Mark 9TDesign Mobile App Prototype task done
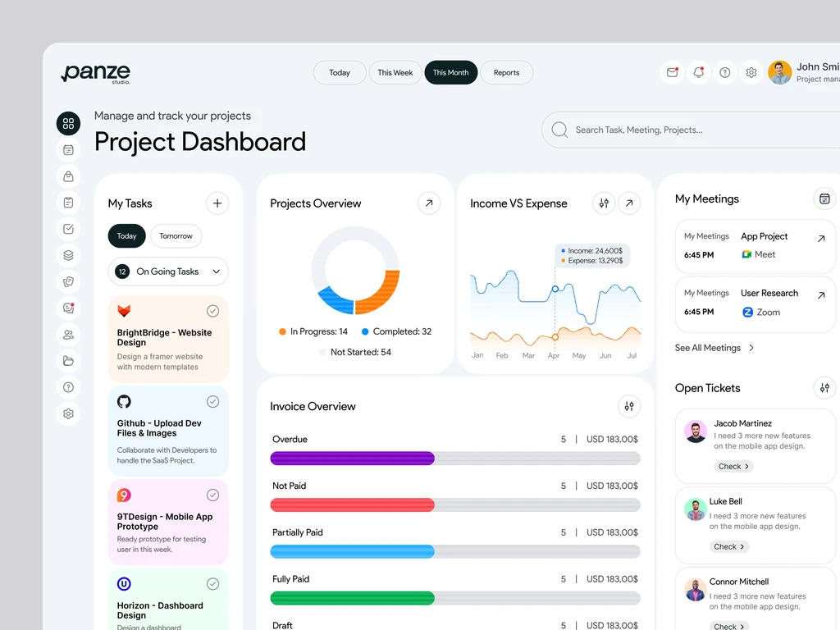Image resolution: width=840 pixels, height=630 pixels. pyautogui.click(x=212, y=495)
